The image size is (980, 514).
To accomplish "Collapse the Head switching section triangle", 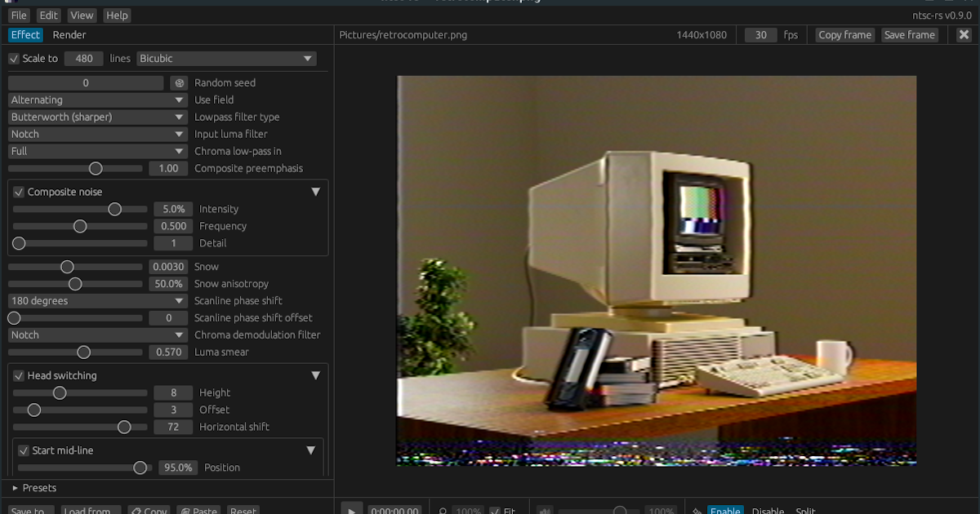I will coord(316,376).
